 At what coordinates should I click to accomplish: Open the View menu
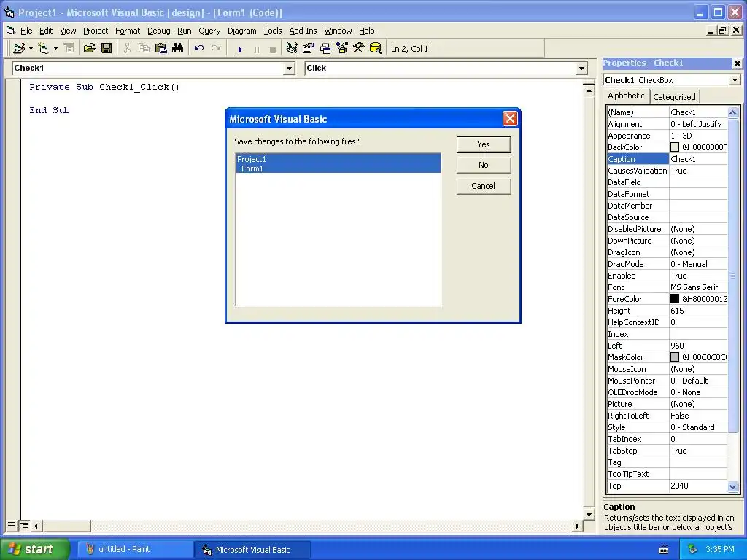68,31
